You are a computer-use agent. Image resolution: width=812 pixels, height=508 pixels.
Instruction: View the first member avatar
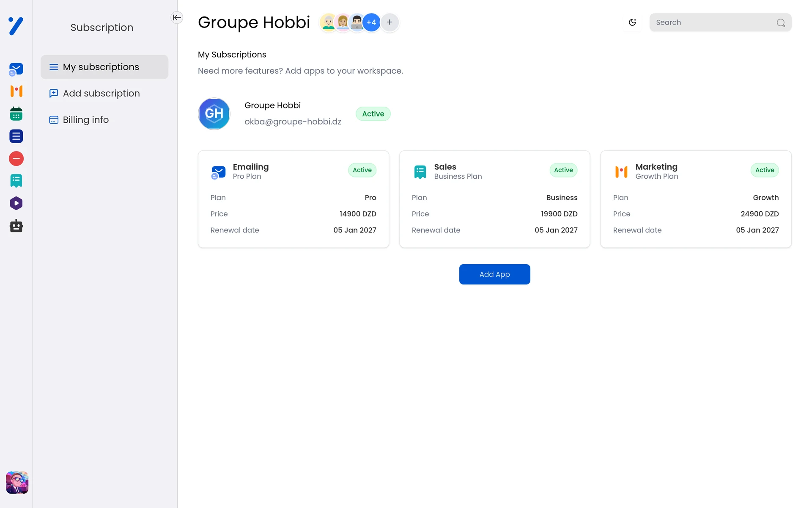click(x=328, y=22)
